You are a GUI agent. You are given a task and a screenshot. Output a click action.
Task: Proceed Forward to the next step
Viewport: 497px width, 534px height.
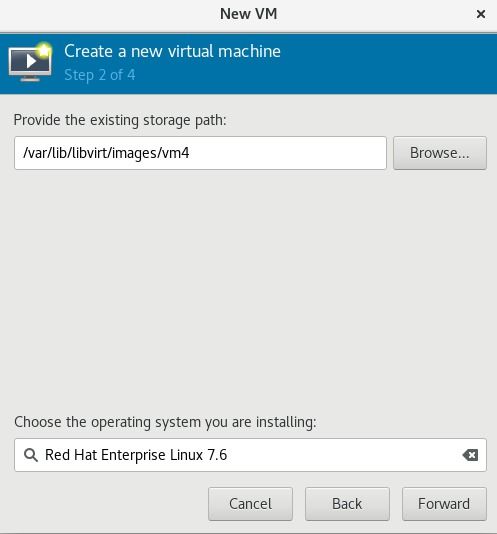(444, 504)
